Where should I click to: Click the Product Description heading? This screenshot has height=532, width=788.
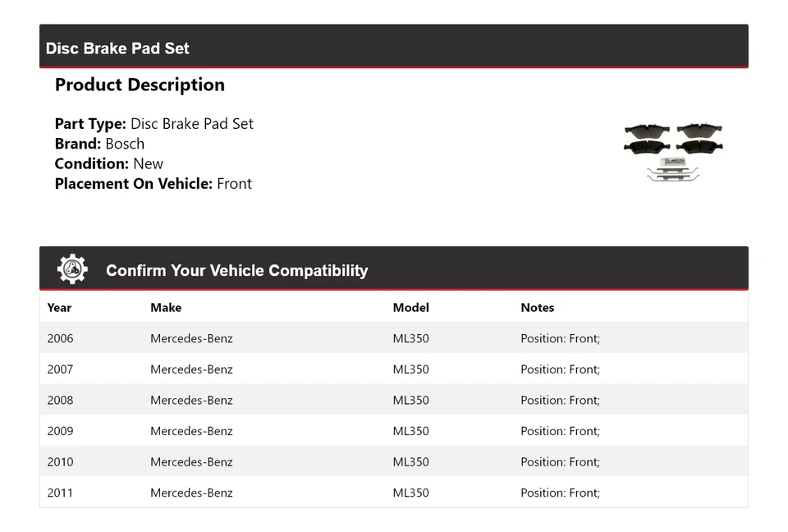pos(140,85)
